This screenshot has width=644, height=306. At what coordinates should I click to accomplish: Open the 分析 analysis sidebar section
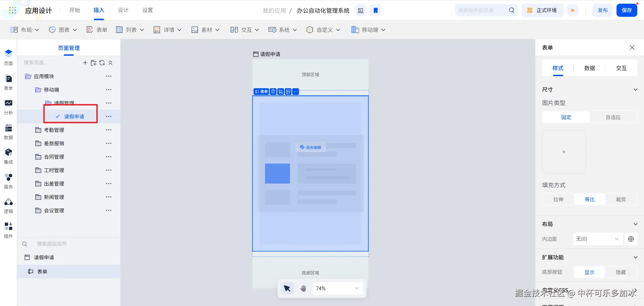tap(8, 107)
